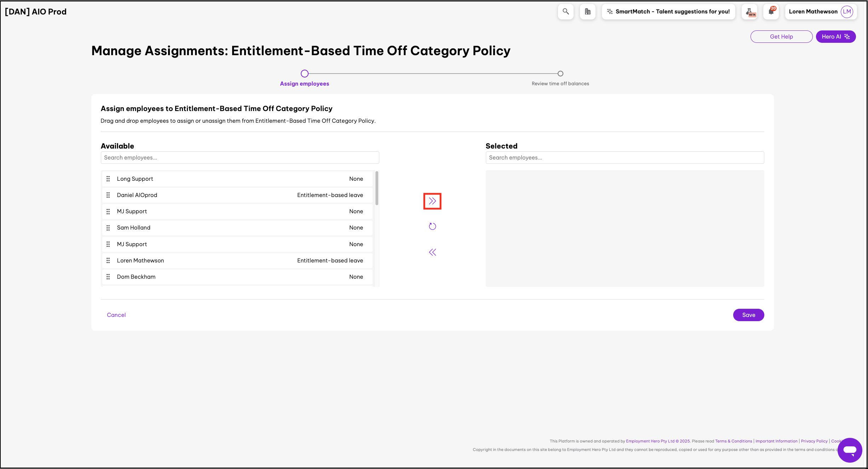Focus the Selected search employees field
The height and width of the screenshot is (469, 868).
[625, 158]
